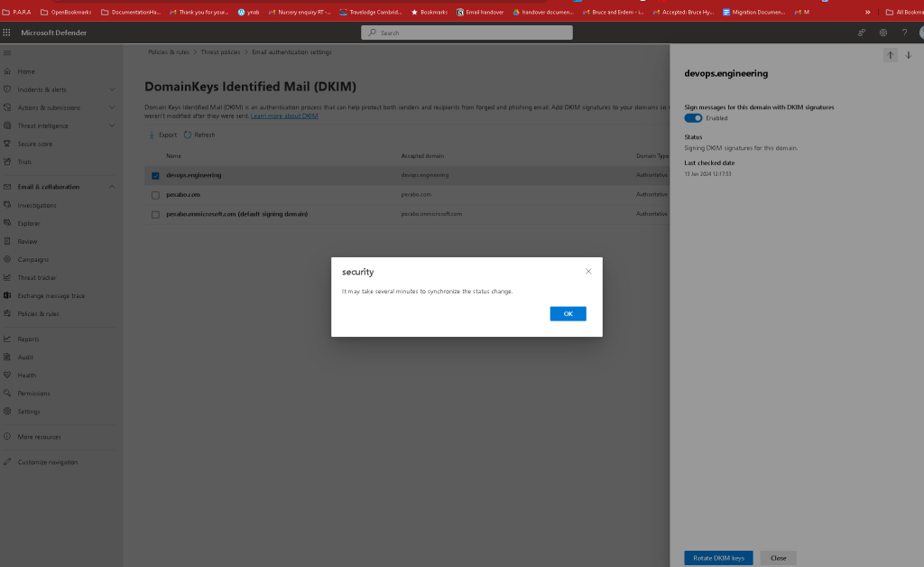Viewport: 924px width, 567px height.
Task: Sort by the Name column header
Action: coord(173,156)
